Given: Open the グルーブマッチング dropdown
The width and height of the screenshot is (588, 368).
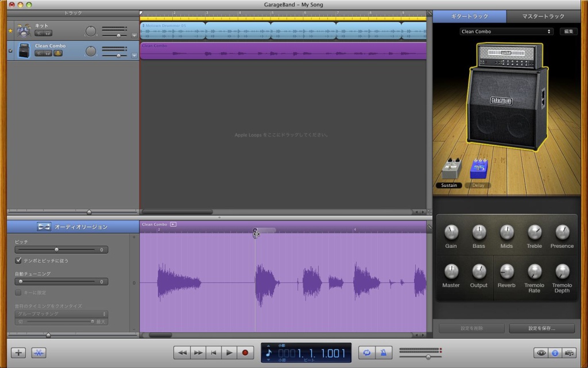Looking at the screenshot, I should pos(61,314).
